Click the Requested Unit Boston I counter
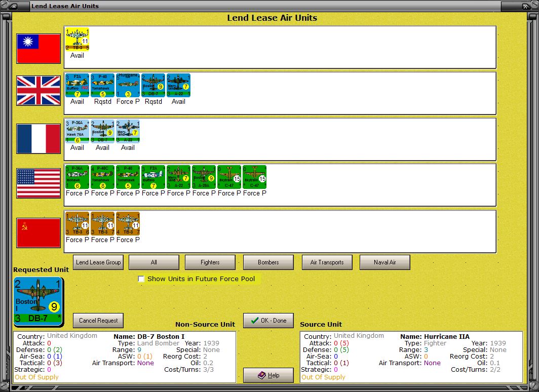Image resolution: width=539 pixels, height=392 pixels. pos(38,301)
